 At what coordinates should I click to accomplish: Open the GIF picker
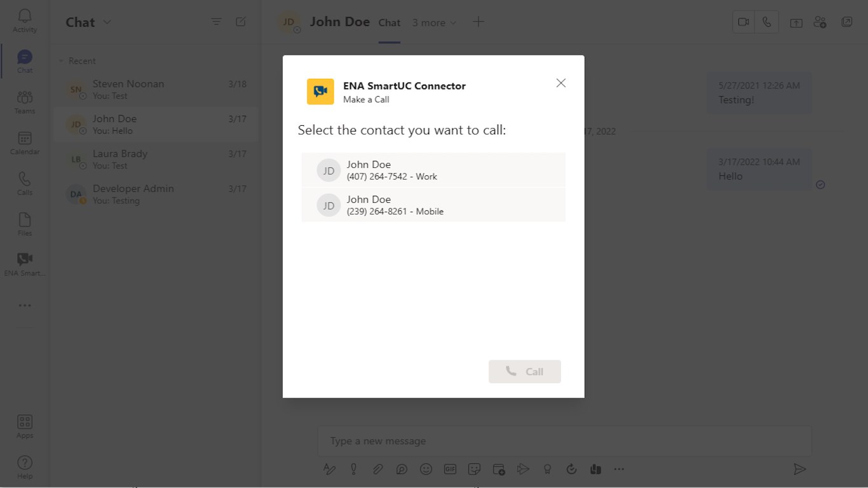[450, 469]
